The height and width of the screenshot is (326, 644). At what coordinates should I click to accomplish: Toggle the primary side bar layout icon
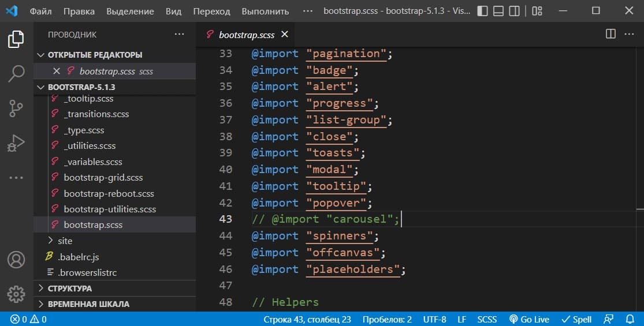pyautogui.click(x=483, y=11)
